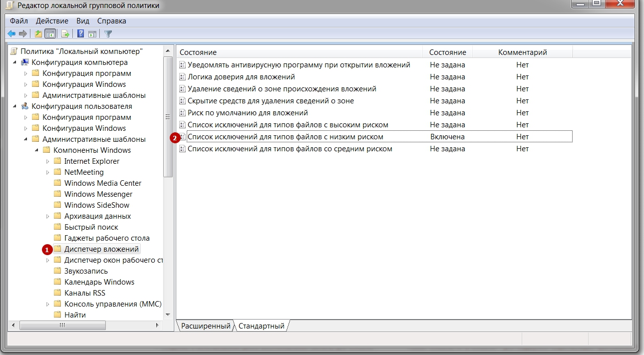Select 'Диспетчер вложений' in the tree
The image size is (644, 355).
tap(102, 249)
